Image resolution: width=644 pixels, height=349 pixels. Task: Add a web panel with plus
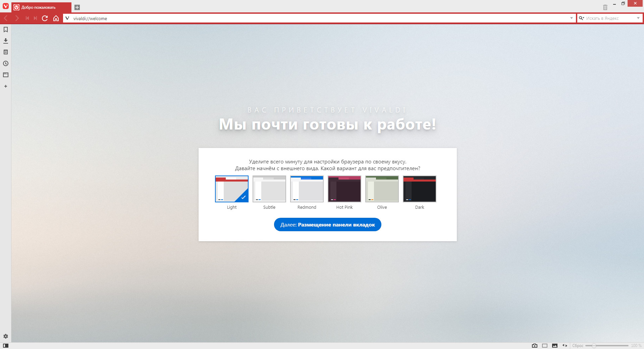click(6, 86)
